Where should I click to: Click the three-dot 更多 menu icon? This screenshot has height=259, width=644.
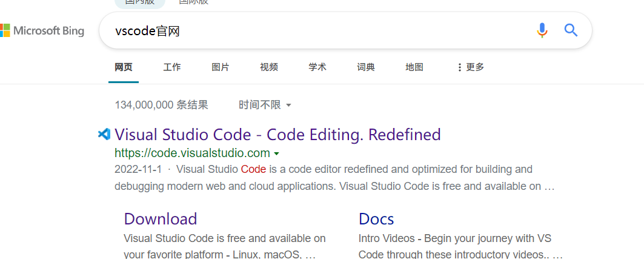tap(460, 67)
